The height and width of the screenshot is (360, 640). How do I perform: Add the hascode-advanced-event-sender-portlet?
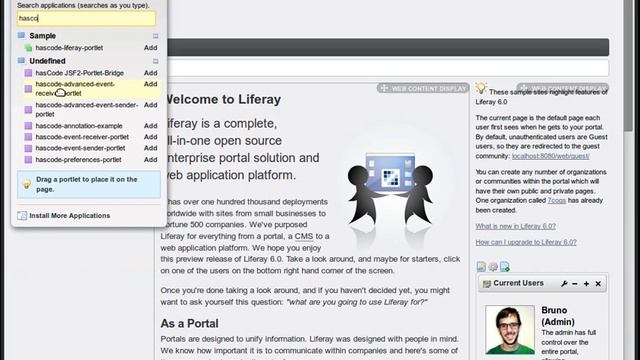coord(151,105)
